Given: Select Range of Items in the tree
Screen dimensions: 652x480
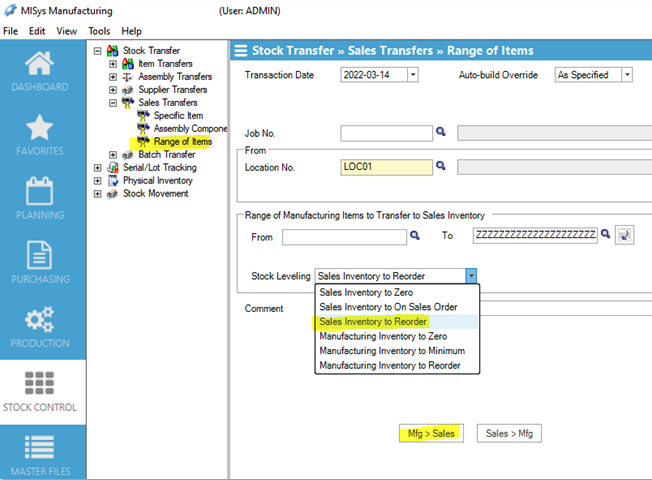Looking at the screenshot, I should click(183, 141).
